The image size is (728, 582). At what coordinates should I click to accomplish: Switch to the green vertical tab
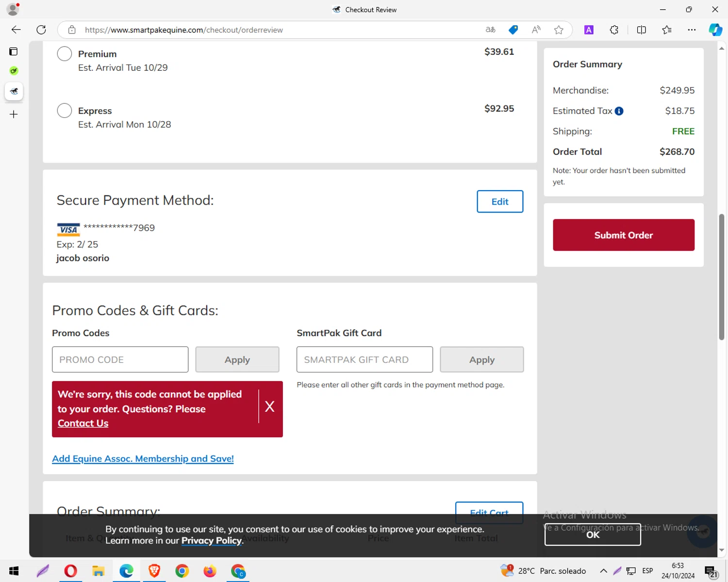pyautogui.click(x=14, y=71)
